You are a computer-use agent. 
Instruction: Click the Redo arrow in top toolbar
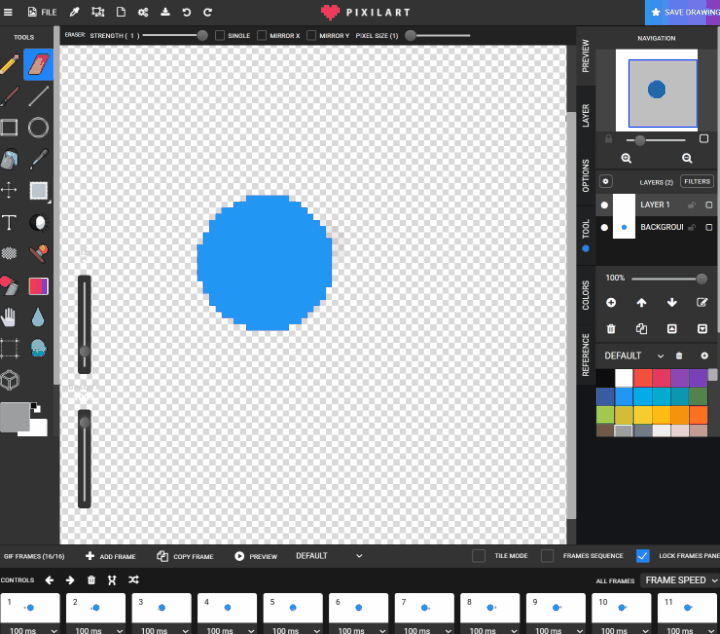(x=208, y=12)
